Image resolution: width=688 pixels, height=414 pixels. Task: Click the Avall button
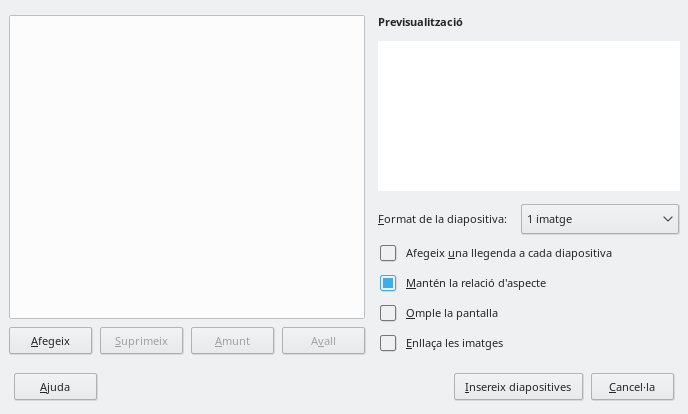coord(323,341)
